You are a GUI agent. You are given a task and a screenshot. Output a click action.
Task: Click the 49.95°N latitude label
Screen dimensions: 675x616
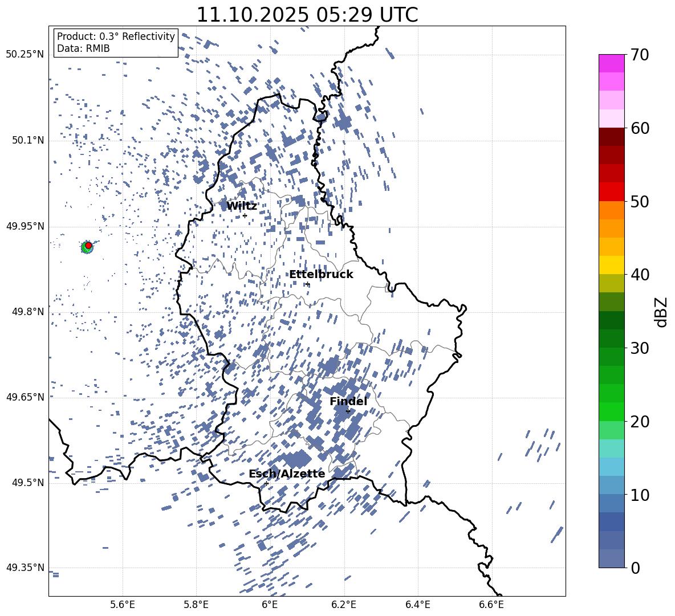click(x=25, y=226)
